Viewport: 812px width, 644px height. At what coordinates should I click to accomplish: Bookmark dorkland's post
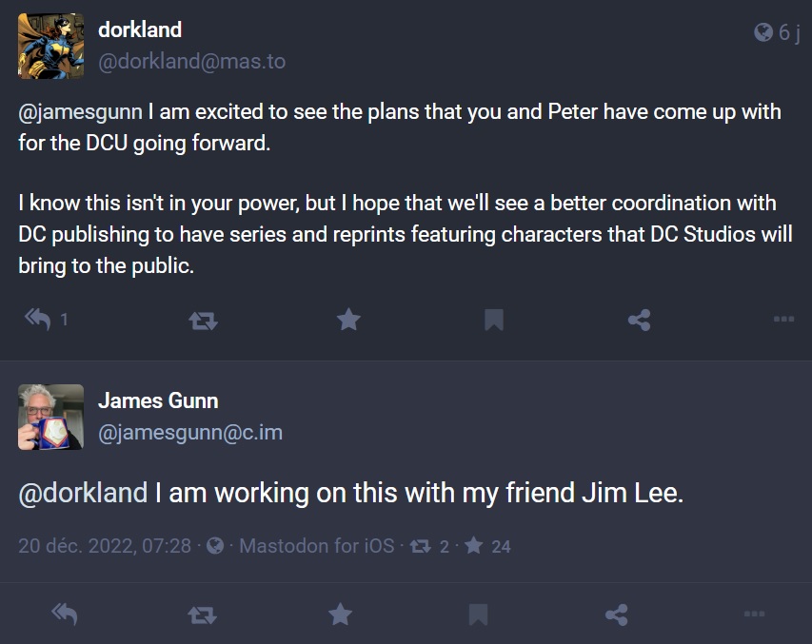[x=493, y=320]
